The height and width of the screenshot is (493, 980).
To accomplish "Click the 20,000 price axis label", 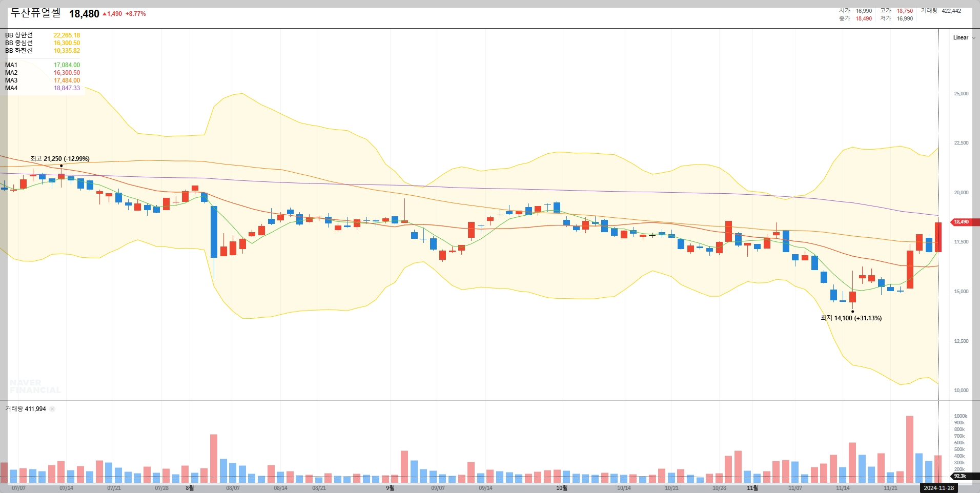I will coord(961,193).
